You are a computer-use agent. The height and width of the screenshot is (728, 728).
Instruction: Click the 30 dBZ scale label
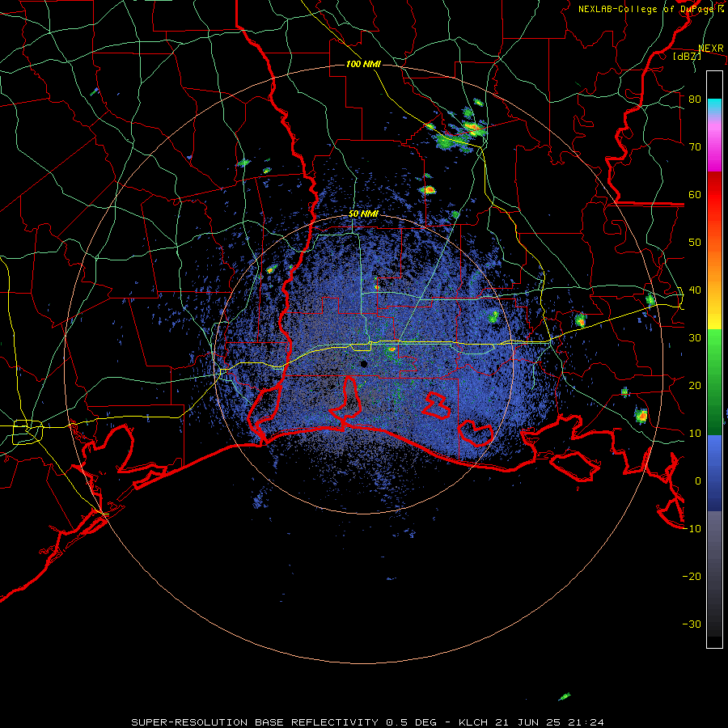695,337
